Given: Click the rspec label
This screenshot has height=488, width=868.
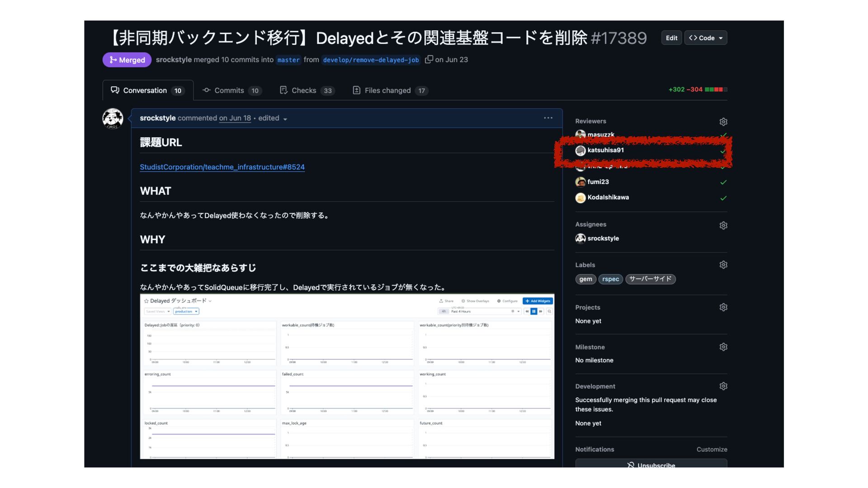Looking at the screenshot, I should [x=610, y=279].
